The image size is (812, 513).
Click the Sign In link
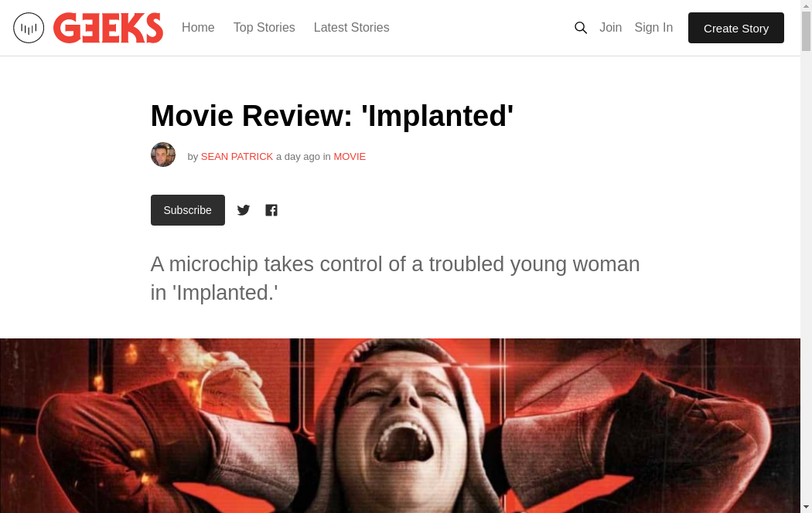point(653,27)
